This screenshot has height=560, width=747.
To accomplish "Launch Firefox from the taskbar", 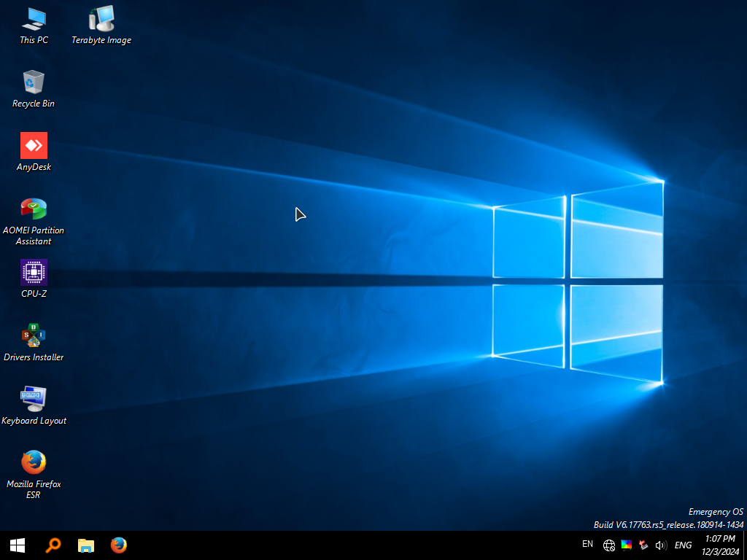I will pos(118,545).
